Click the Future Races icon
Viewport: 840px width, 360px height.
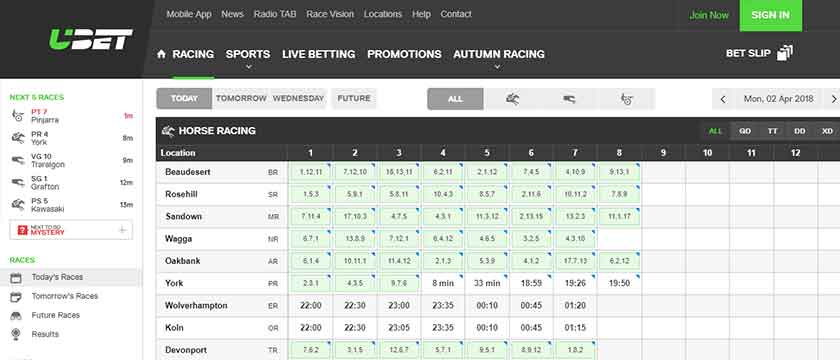coord(17,316)
